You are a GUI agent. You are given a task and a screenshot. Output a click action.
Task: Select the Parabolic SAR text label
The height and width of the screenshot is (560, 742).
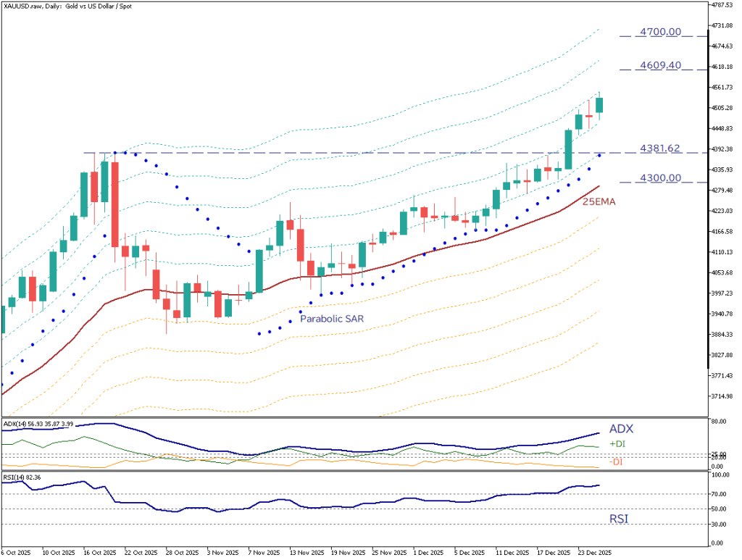pyautogui.click(x=331, y=319)
